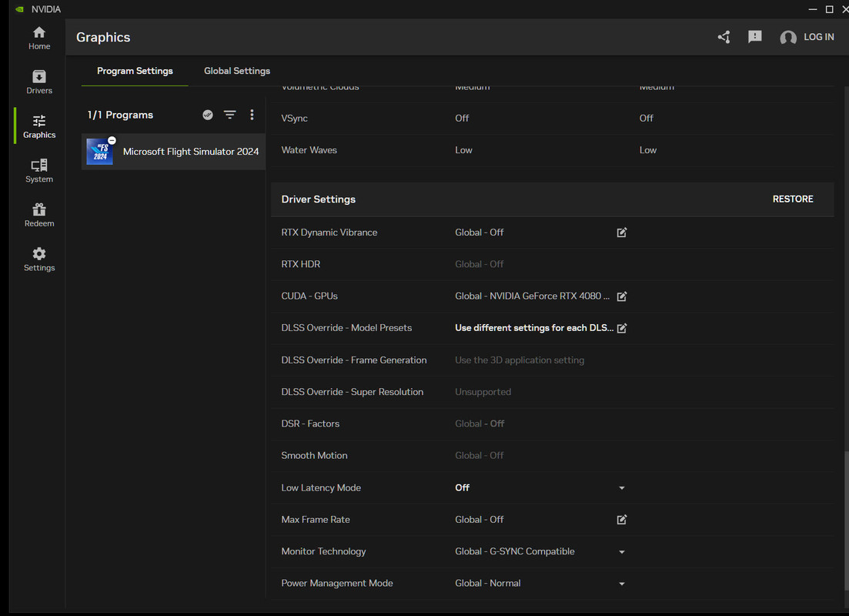
Task: Click the Flight Simulator 2024 program thumbnail
Action: click(99, 152)
